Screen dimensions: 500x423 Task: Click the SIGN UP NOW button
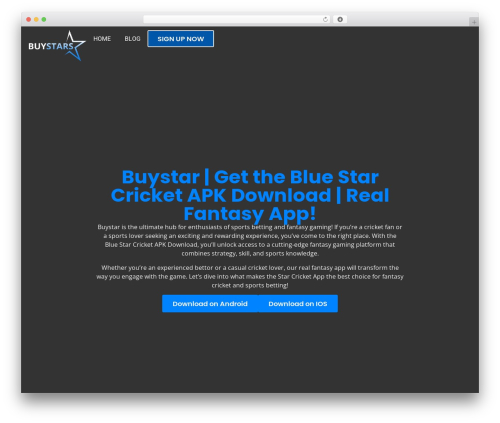click(x=181, y=39)
